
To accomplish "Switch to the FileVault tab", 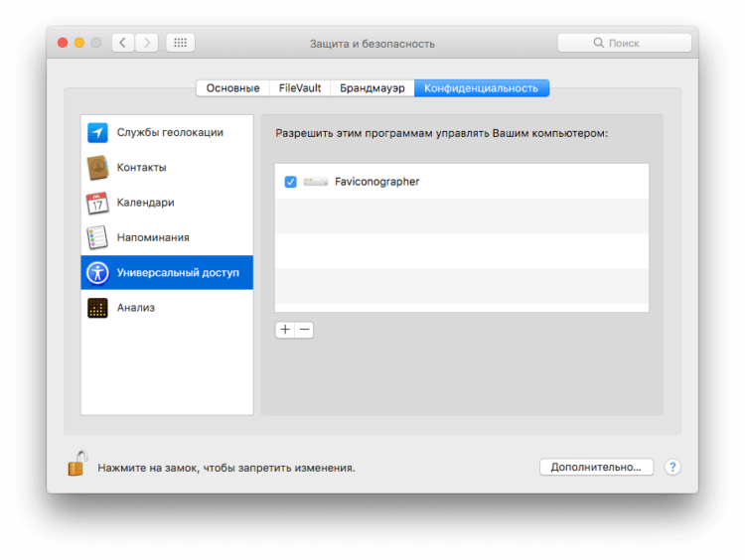I will pos(300,88).
